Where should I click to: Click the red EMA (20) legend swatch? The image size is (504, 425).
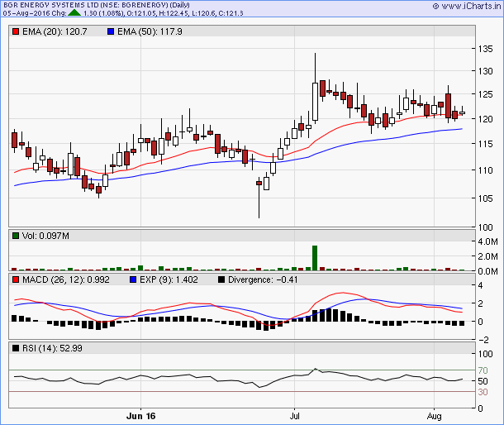tap(16, 31)
